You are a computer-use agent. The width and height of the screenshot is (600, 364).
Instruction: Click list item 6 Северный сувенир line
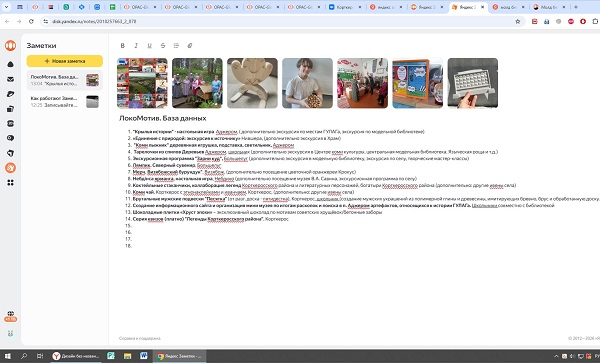point(177,165)
